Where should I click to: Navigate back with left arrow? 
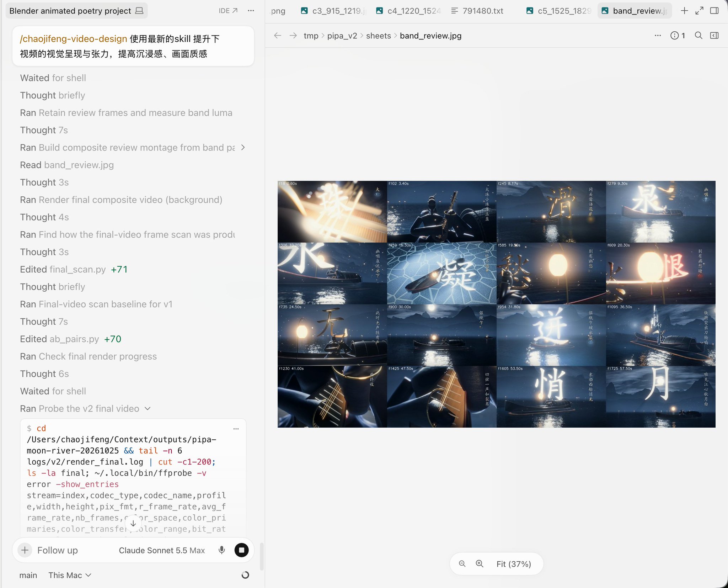coord(278,36)
